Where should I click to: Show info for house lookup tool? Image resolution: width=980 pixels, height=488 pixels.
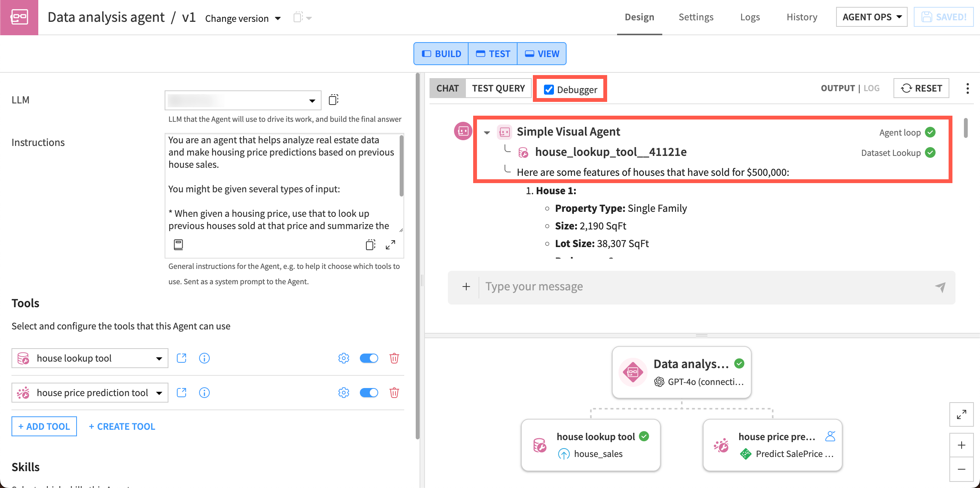(204, 358)
